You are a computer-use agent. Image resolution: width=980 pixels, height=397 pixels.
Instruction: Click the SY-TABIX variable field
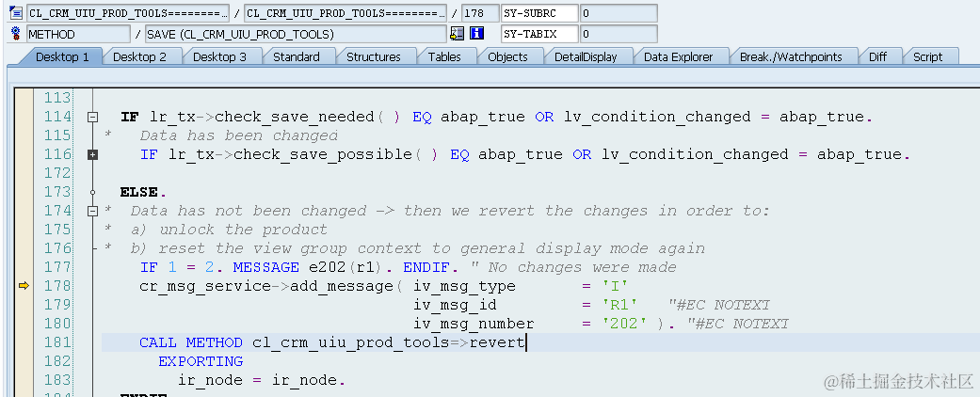539,34
